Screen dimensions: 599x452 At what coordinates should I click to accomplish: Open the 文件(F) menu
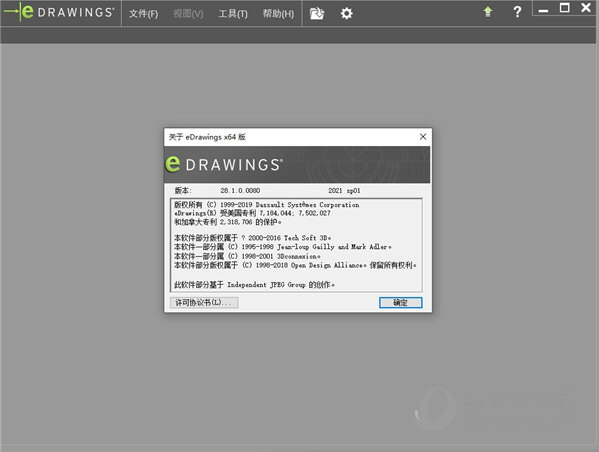click(x=143, y=14)
